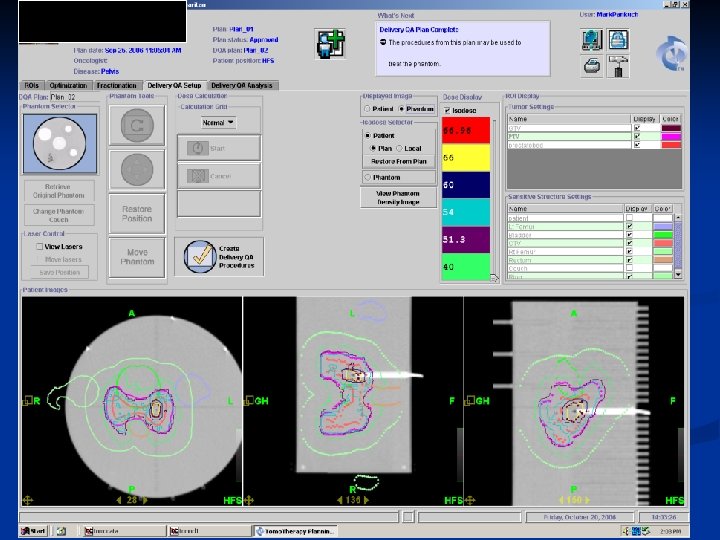Enable display checkbox for Couch
Image resolution: width=720 pixels, height=540 pixels.
coord(630,268)
